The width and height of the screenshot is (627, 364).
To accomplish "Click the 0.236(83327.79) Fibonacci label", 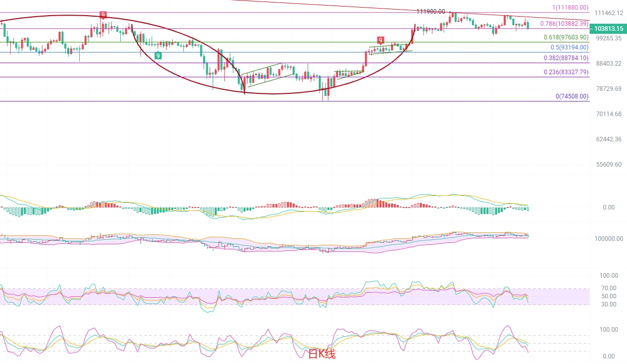I will [x=566, y=72].
